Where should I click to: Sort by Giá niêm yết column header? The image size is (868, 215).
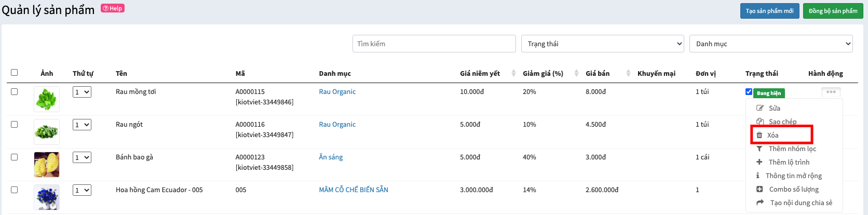click(x=480, y=73)
